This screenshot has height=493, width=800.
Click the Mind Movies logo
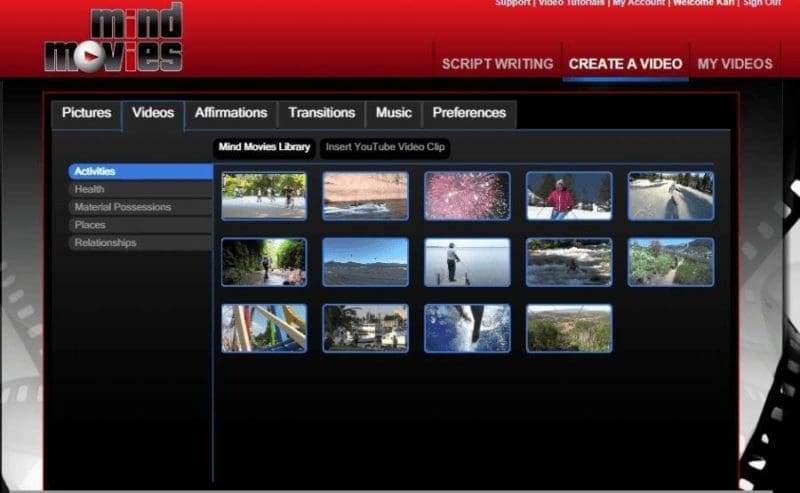(x=113, y=38)
